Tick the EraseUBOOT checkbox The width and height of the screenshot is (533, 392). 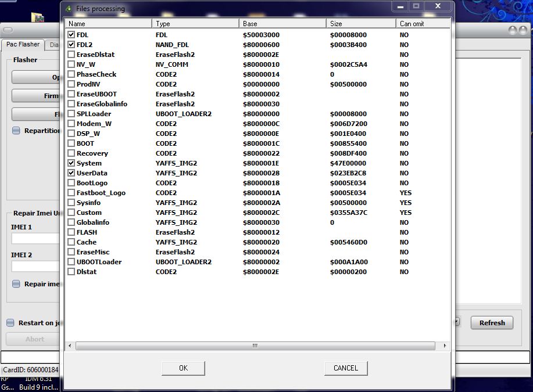tap(71, 93)
